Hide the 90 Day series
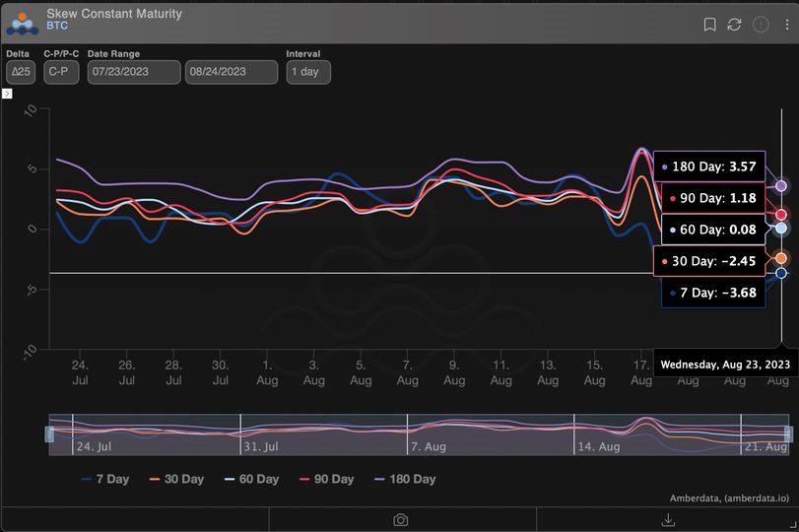The width and height of the screenshot is (799, 532). click(326, 479)
